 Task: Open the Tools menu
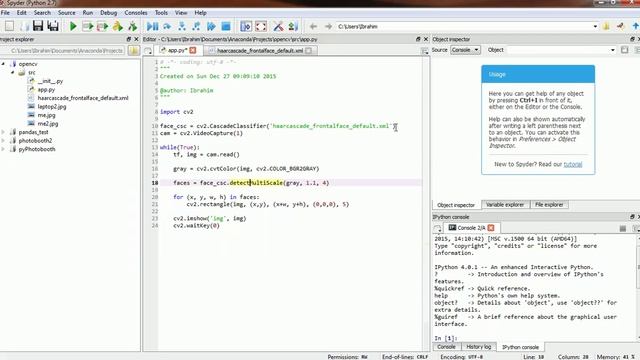[161, 13]
